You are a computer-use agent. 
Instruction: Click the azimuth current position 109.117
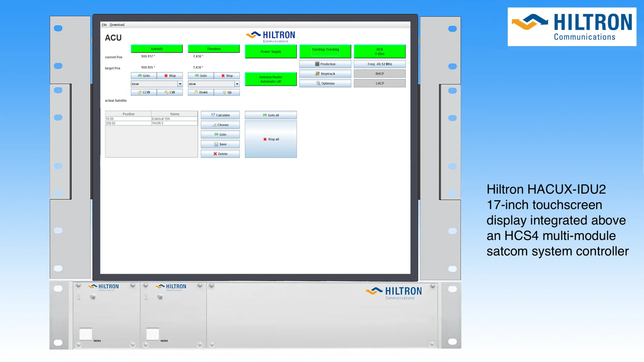point(148,57)
